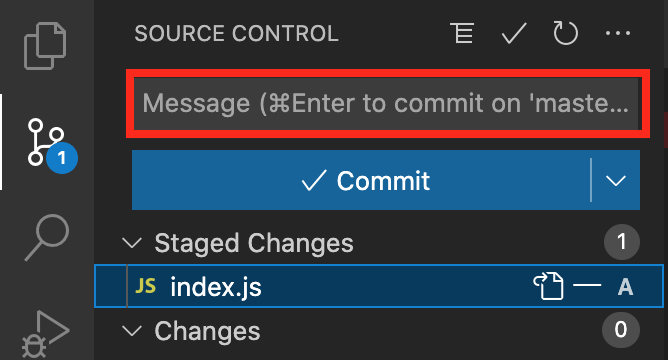Click the Changes count badge showing 0

tap(621, 330)
